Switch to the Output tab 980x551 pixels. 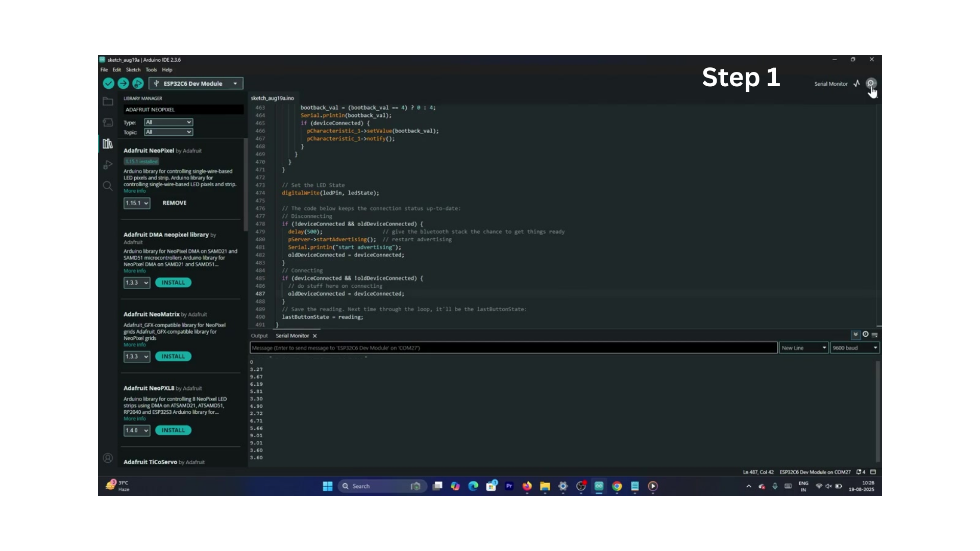click(259, 336)
